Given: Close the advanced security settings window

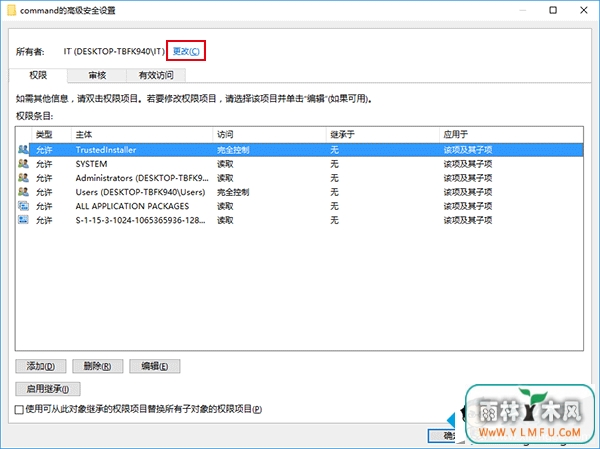Looking at the screenshot, I should point(584,10).
